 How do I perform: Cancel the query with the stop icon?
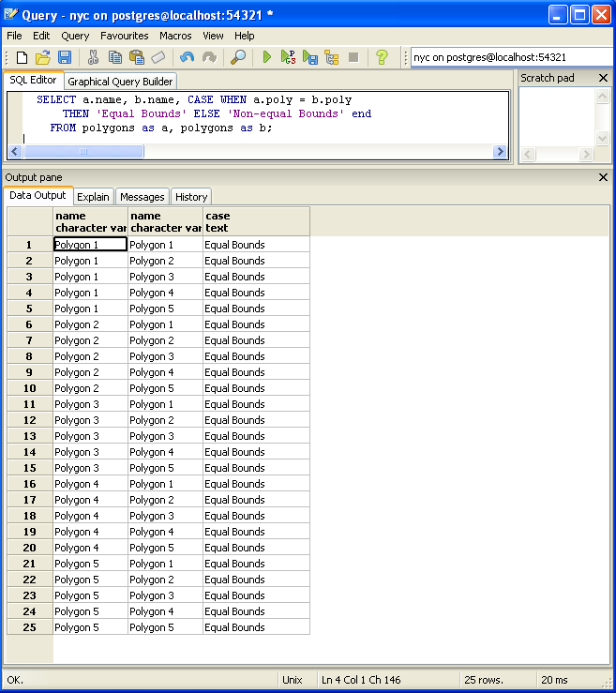point(353,57)
